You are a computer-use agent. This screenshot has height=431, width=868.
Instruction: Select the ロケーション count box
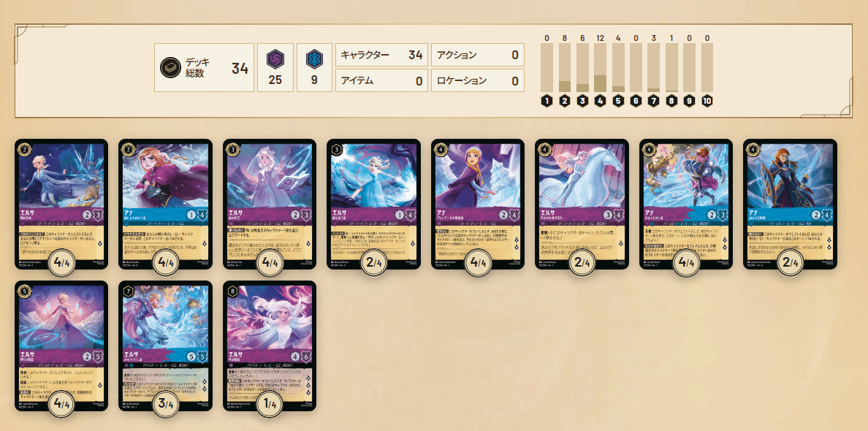pyautogui.click(x=478, y=81)
